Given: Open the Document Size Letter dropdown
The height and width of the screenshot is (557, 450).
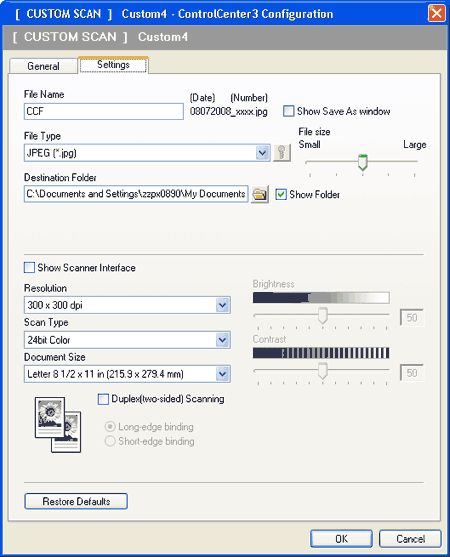Looking at the screenshot, I should (x=222, y=374).
